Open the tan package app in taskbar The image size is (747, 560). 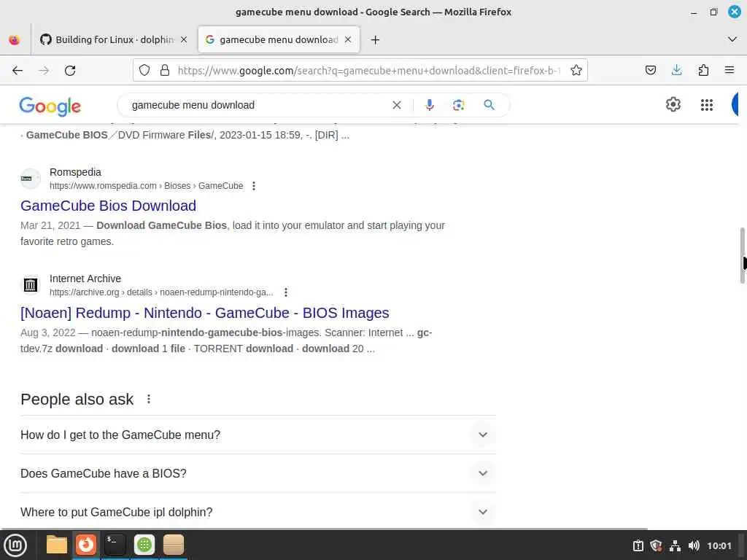tap(174, 545)
